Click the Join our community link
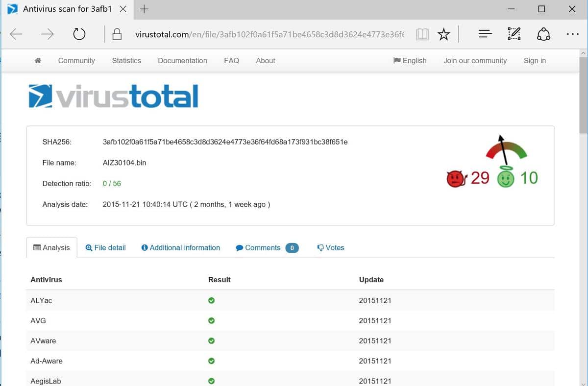 [475, 60]
